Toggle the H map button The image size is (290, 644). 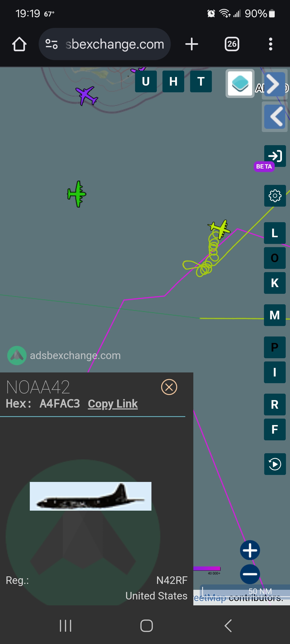click(x=173, y=81)
